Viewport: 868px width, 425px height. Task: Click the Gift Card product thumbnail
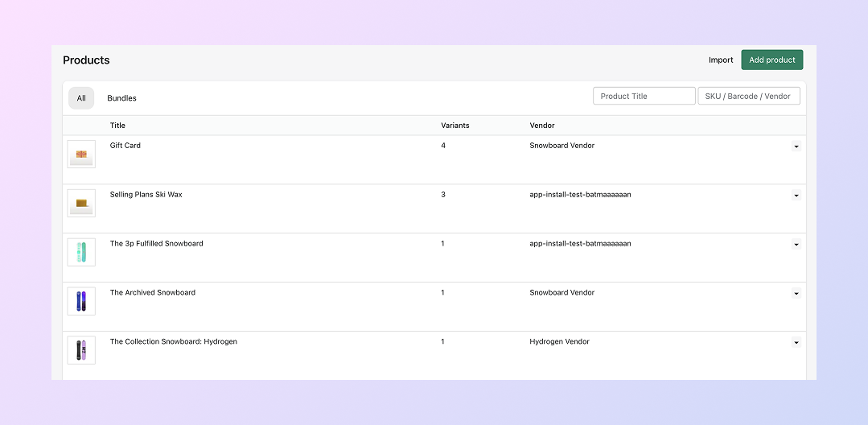pos(81,154)
